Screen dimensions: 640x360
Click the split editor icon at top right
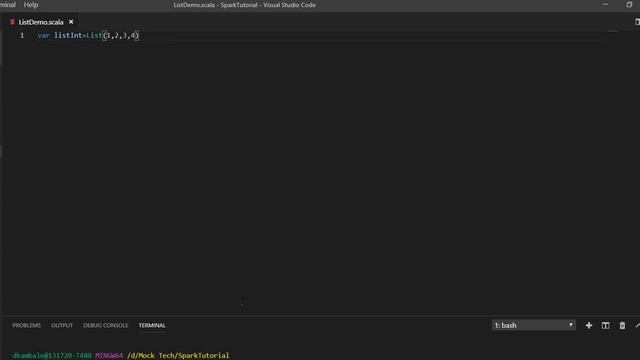tap(637, 22)
